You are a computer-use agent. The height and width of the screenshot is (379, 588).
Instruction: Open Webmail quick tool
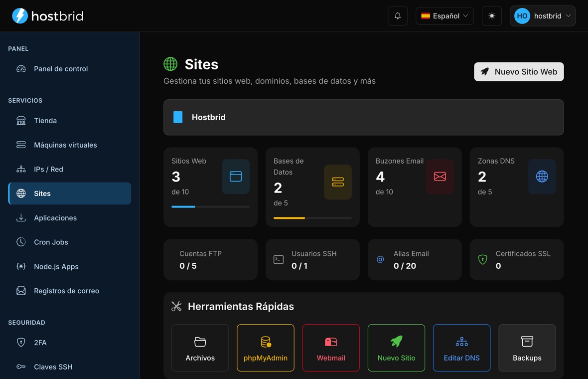pyautogui.click(x=331, y=348)
